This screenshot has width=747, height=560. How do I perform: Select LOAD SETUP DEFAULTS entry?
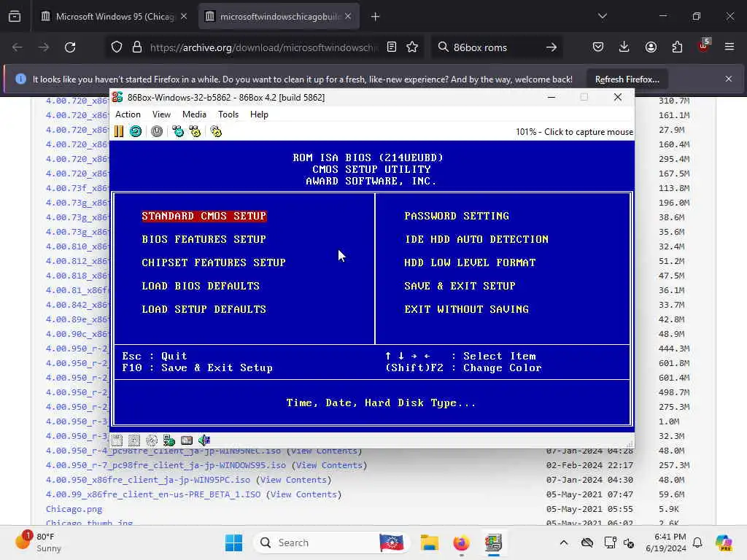point(204,309)
